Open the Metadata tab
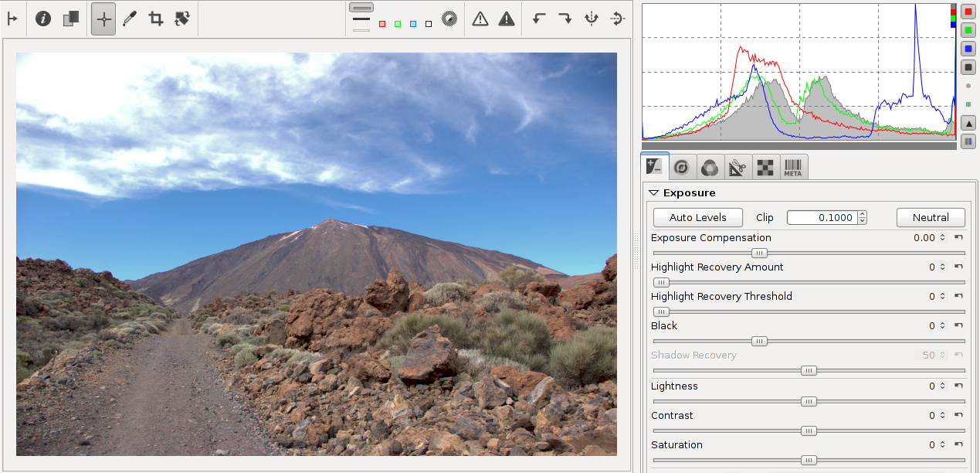Screen dimensions: 980x473 click(793, 167)
